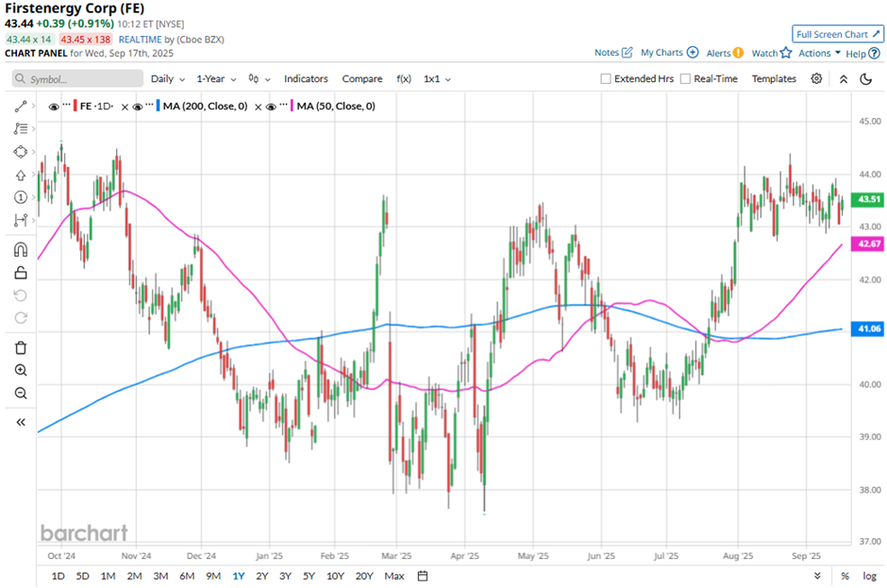
Task: Toggle visibility of the FE series
Action: tap(54, 107)
